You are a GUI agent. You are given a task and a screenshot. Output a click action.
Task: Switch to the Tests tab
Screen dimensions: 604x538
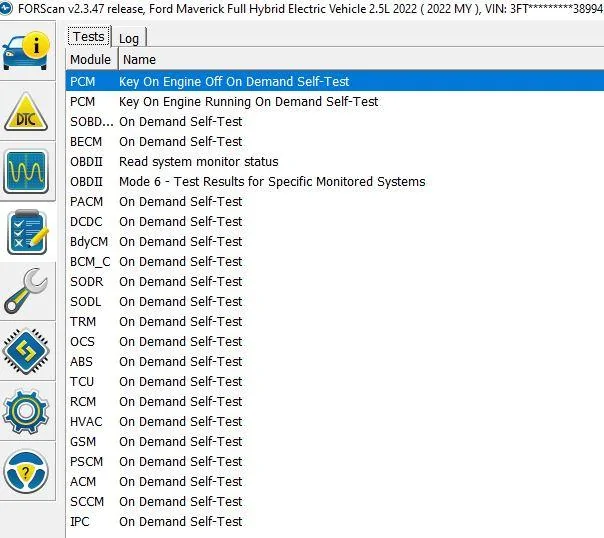(89, 37)
